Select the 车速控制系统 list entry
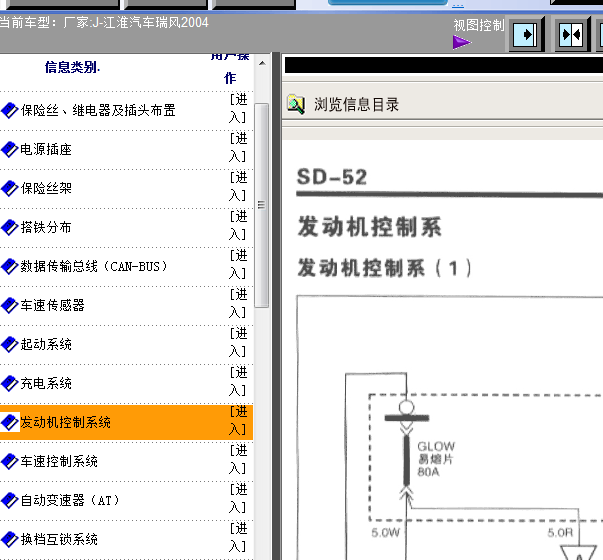The image size is (603, 560). pos(59,462)
